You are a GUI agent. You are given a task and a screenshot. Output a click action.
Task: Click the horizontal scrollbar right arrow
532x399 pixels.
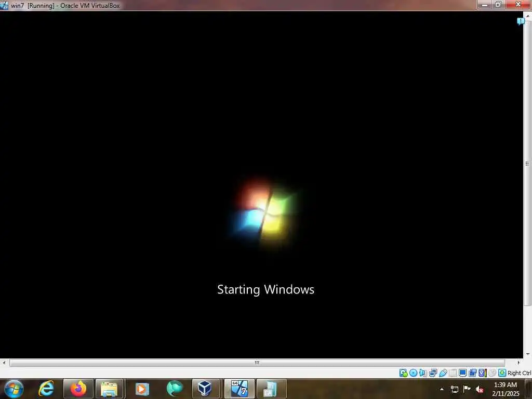pyautogui.click(x=518, y=363)
